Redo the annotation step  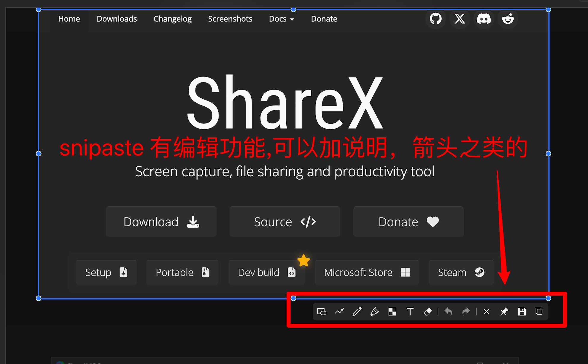466,312
